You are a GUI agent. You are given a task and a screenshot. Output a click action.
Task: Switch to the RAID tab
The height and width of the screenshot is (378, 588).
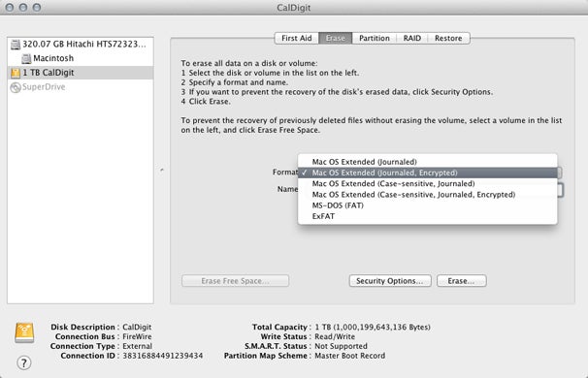pyautogui.click(x=412, y=38)
